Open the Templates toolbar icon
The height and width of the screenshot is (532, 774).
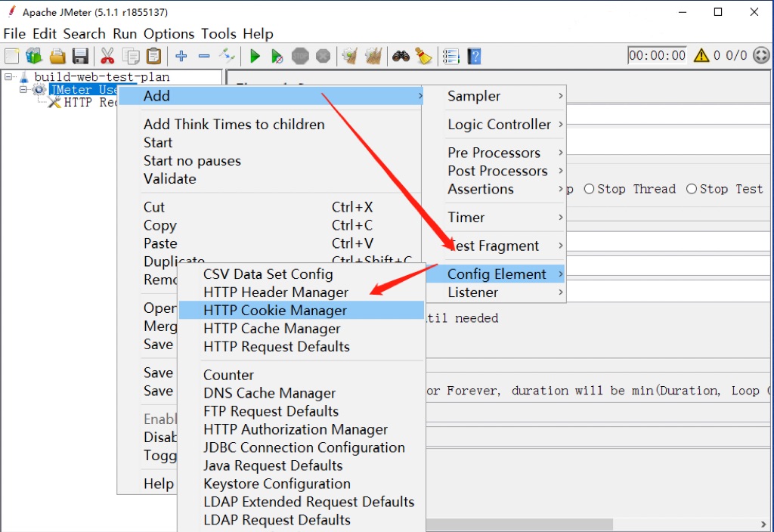tap(34, 56)
